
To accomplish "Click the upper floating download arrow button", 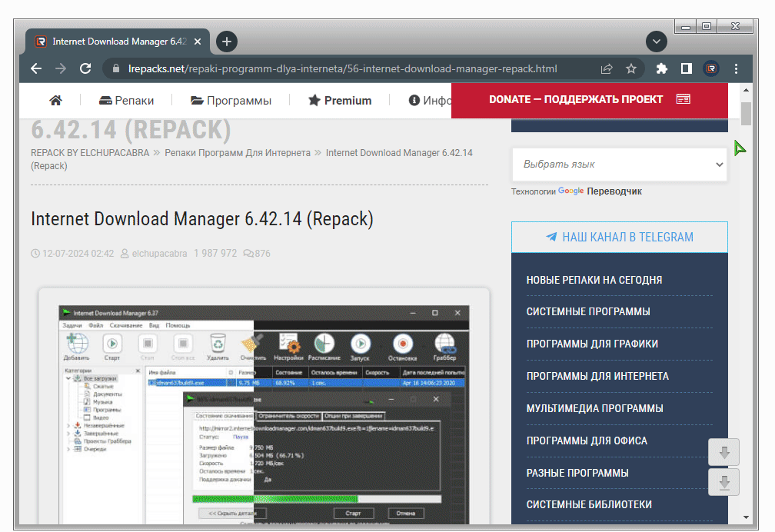I will point(723,452).
